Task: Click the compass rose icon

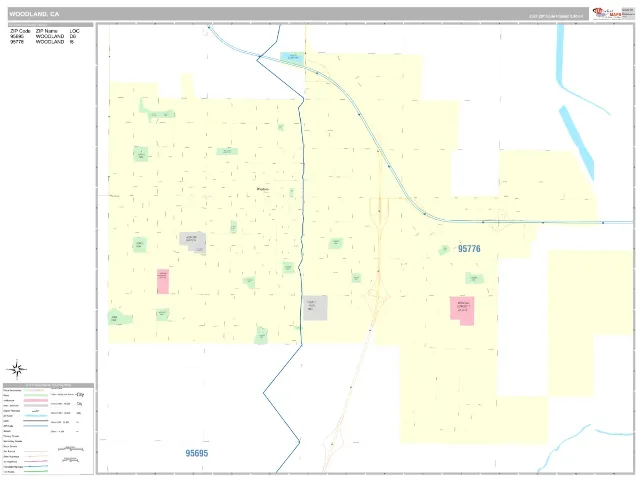Action: click(17, 369)
